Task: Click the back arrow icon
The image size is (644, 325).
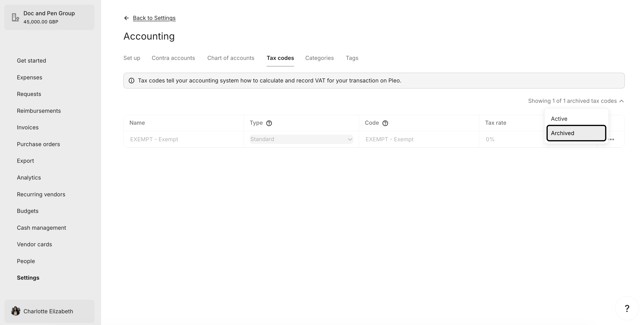Action: point(127,18)
